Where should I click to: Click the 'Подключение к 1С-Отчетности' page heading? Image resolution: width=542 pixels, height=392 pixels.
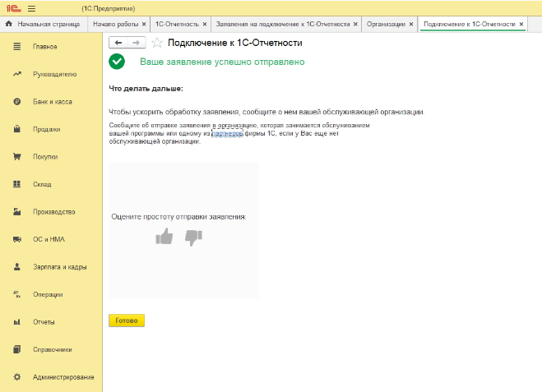click(235, 43)
